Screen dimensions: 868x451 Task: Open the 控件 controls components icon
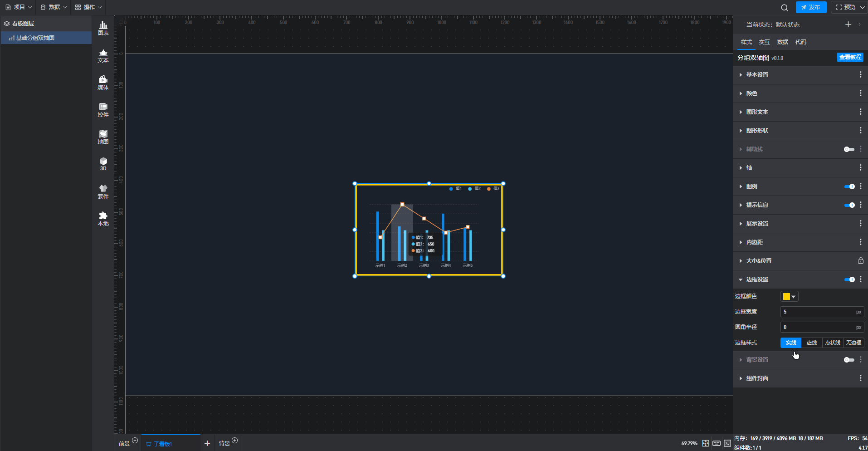pyautogui.click(x=103, y=110)
